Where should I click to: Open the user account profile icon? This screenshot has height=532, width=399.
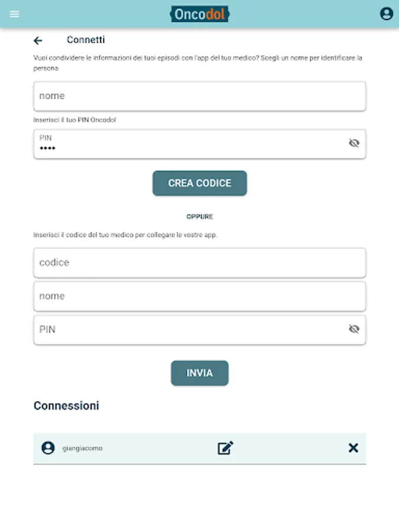coord(386,14)
